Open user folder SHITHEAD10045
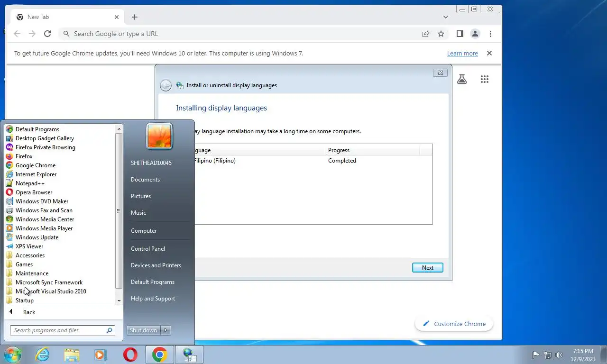 click(x=151, y=163)
